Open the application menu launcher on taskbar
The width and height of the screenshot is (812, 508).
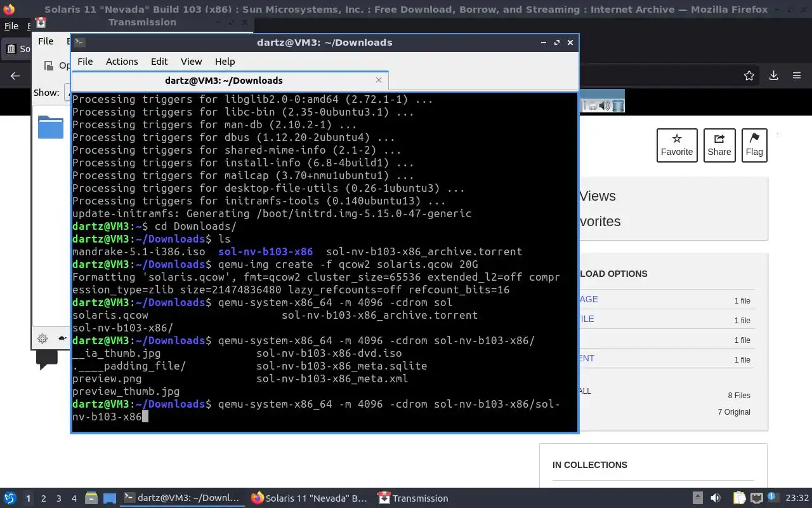click(10, 498)
